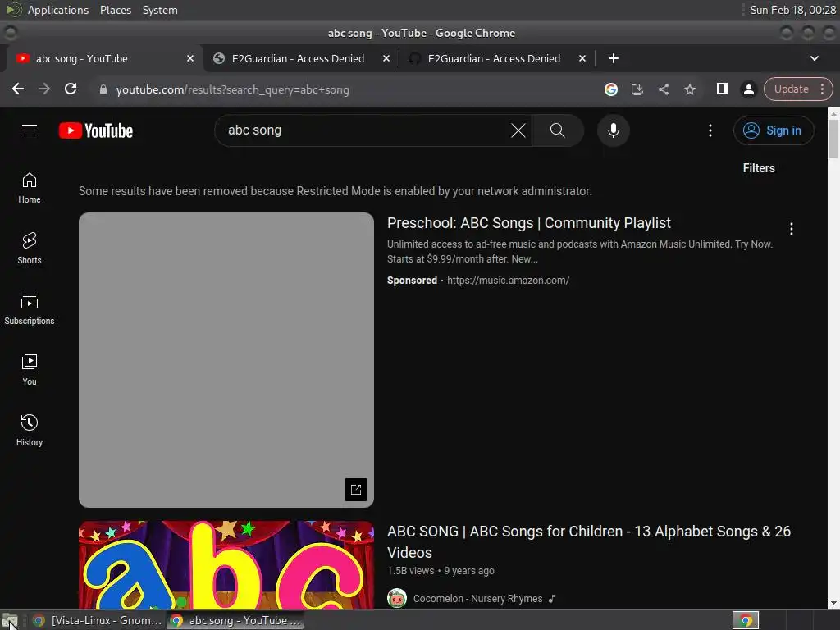
Task: Open ABC SONG 13 Alphabet Songs video title
Action: click(x=589, y=541)
